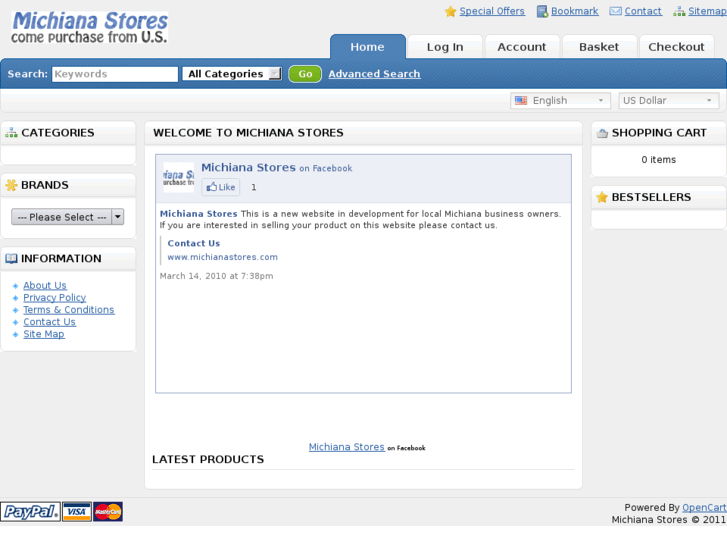Open the Site Map link
The height and width of the screenshot is (545, 727).
[44, 334]
